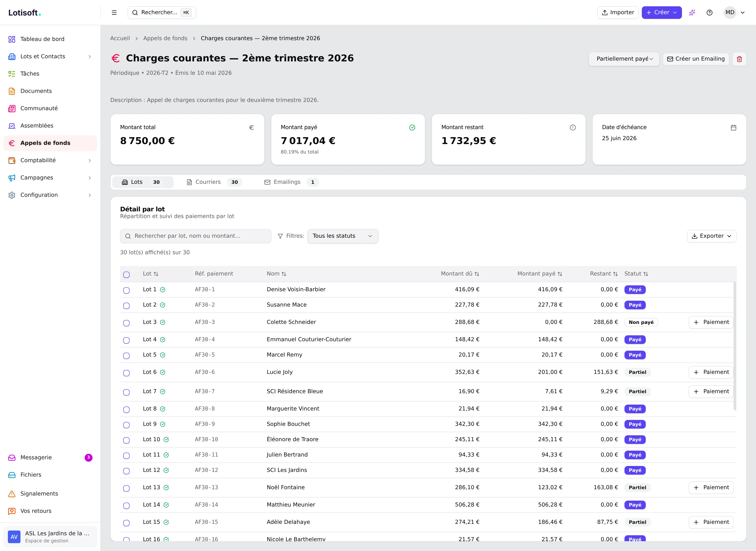Select the checkbox for Lot 13
This screenshot has width=756, height=551.
click(x=126, y=489)
